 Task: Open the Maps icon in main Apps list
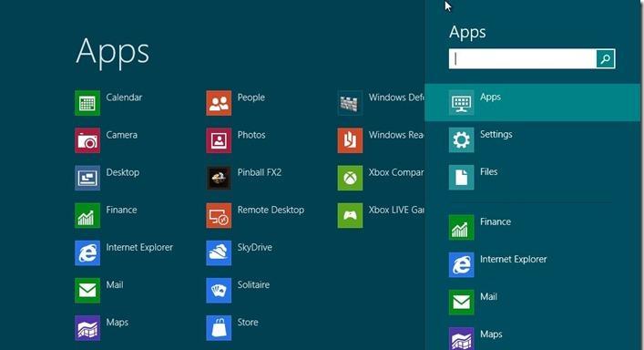[x=87, y=328]
